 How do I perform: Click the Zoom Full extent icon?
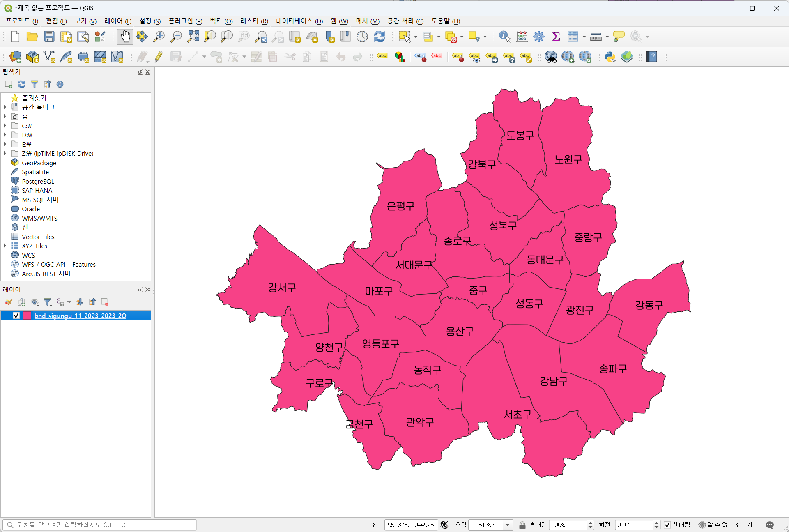point(193,37)
